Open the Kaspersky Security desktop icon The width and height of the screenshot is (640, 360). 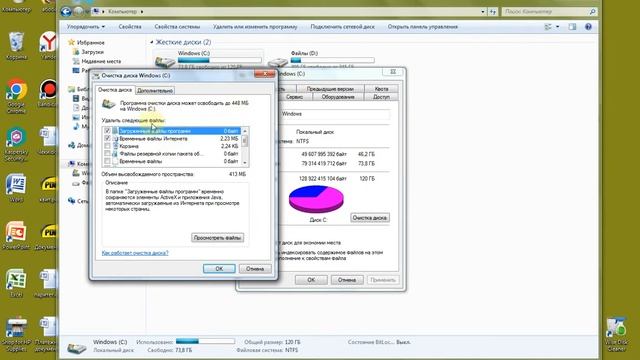click(16, 138)
